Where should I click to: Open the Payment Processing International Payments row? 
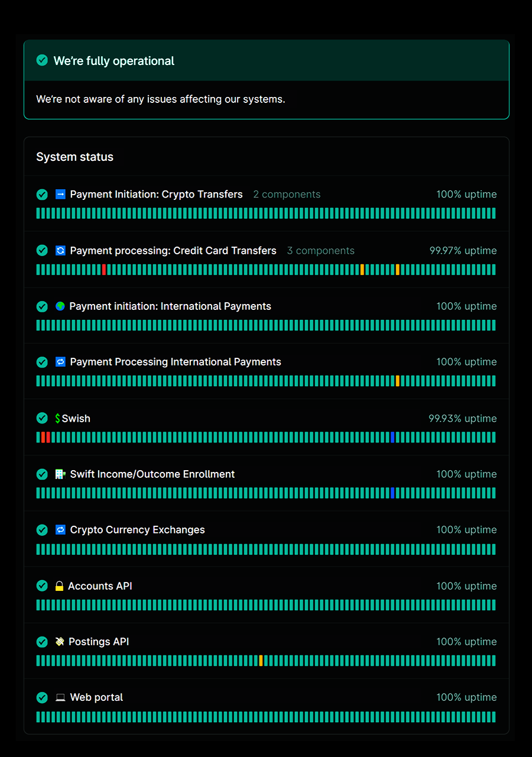(x=175, y=362)
